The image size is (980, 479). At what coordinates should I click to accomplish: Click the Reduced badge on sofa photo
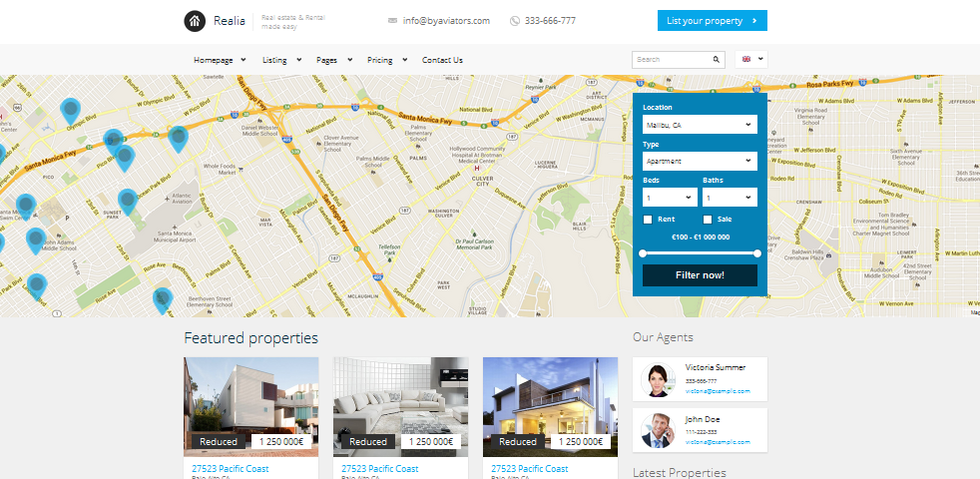(x=368, y=441)
